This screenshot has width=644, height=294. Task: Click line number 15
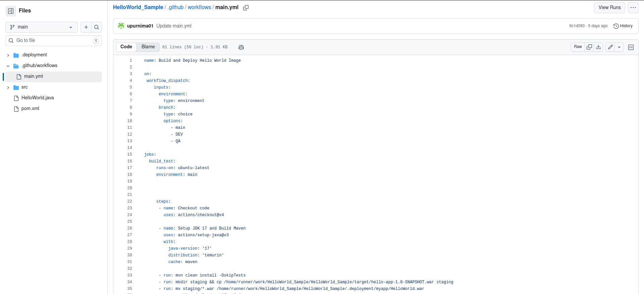tap(129, 155)
